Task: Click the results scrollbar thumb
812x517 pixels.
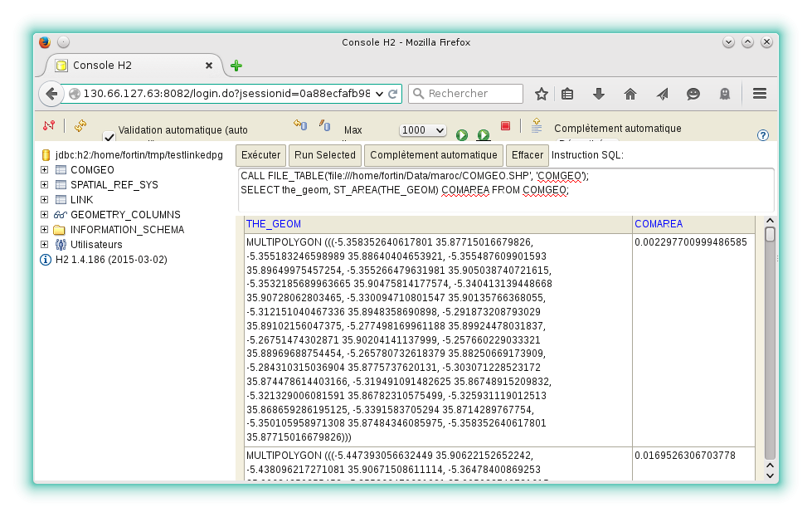Action: pyautogui.click(x=770, y=235)
